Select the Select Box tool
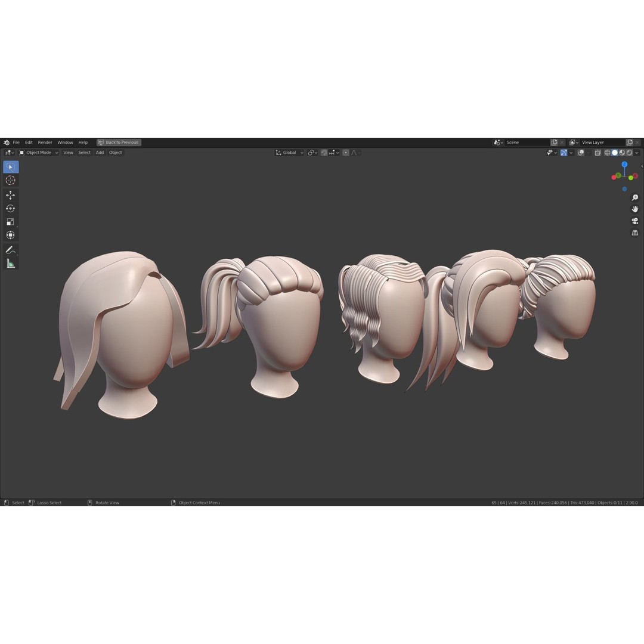 tap(11, 167)
